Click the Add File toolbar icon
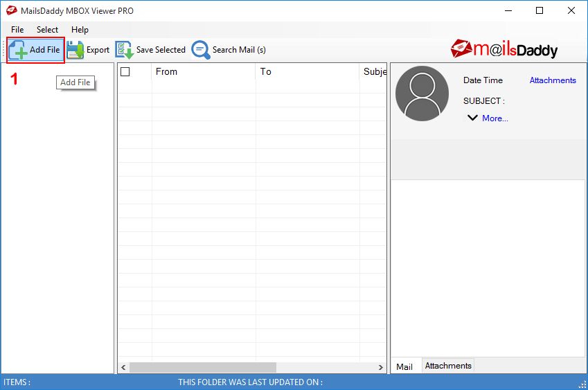Screen dimensions: 588x390 [19, 50]
